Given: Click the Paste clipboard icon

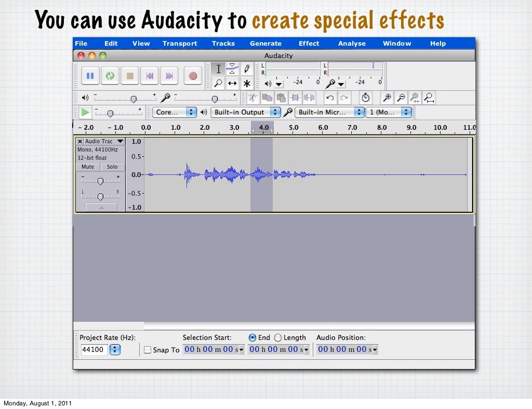Looking at the screenshot, I should [x=281, y=98].
